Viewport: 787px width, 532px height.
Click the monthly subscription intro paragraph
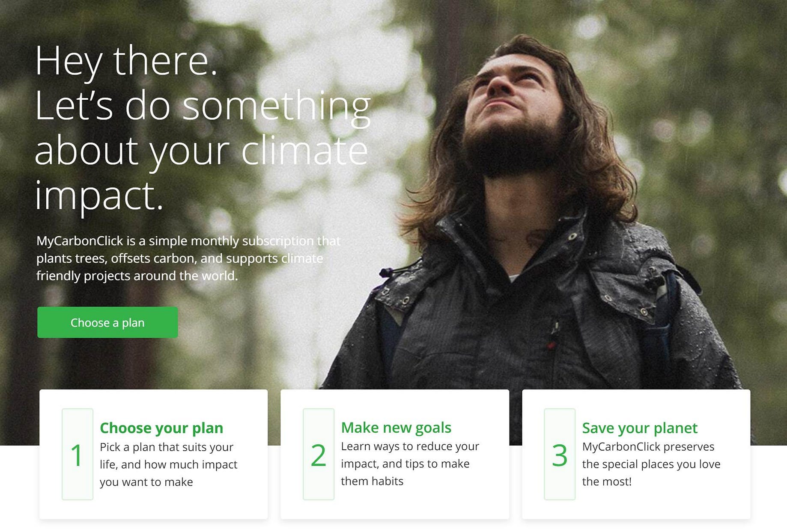[x=188, y=258]
